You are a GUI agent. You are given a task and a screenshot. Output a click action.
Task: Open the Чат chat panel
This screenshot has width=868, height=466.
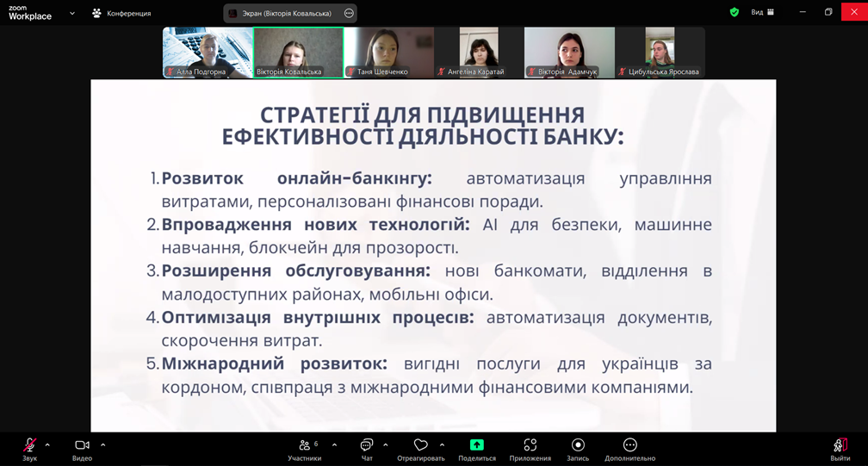(367, 445)
